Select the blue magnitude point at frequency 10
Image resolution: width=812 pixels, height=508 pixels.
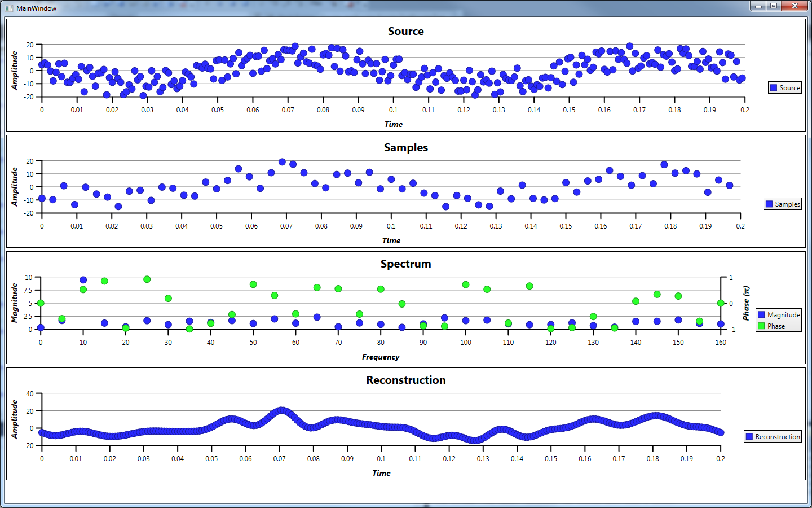(x=83, y=280)
